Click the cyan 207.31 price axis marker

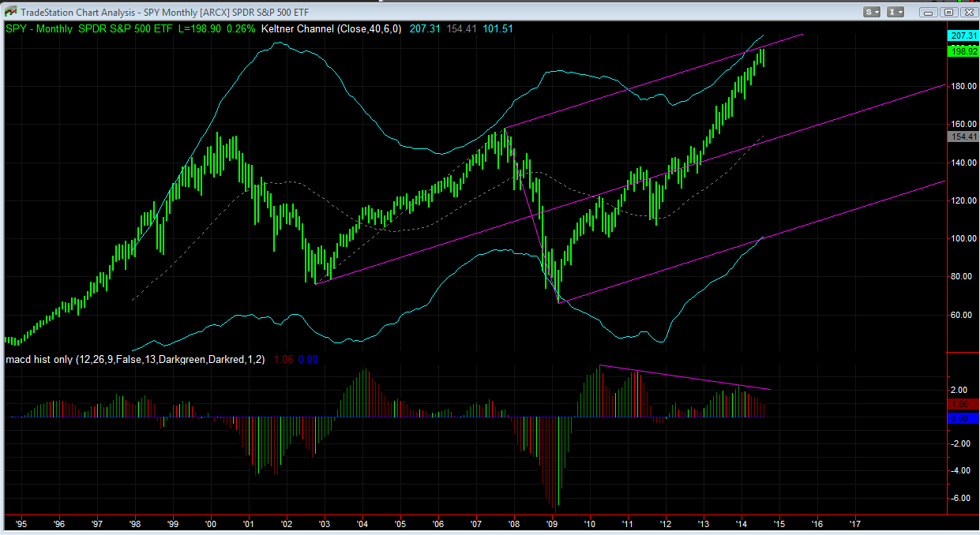[963, 36]
